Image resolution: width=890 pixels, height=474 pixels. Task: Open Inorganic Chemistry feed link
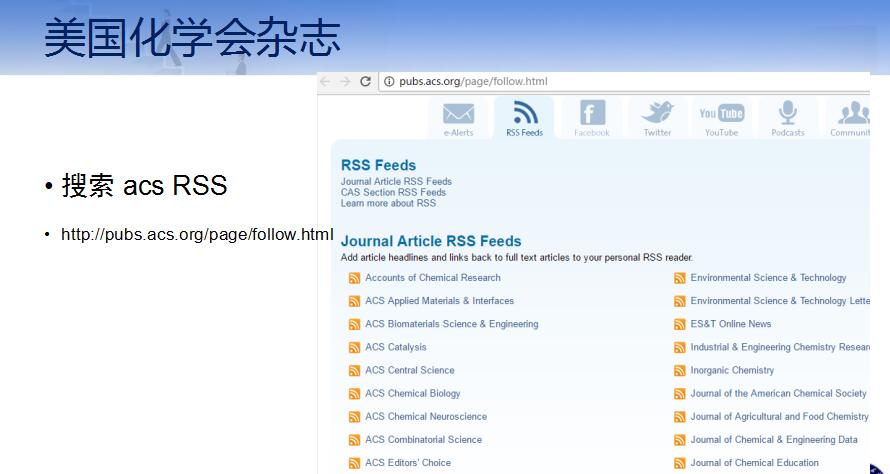[x=732, y=370]
